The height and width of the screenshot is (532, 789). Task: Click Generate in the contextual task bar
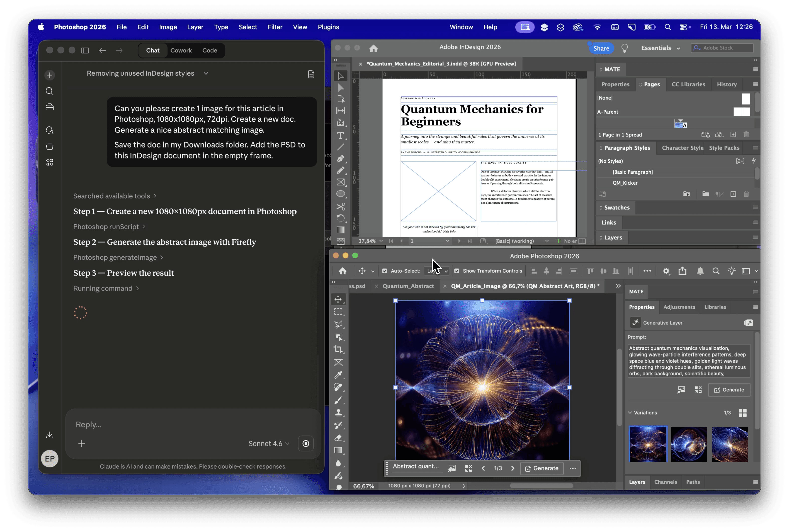click(x=541, y=468)
